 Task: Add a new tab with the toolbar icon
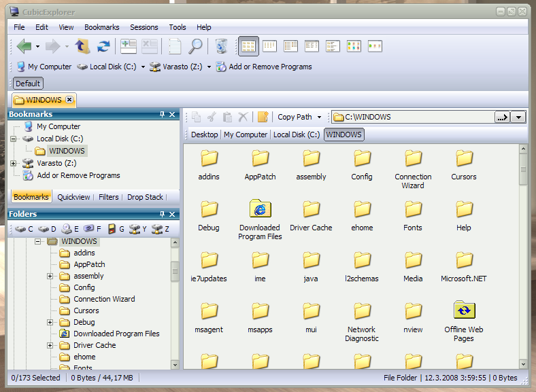pos(128,46)
